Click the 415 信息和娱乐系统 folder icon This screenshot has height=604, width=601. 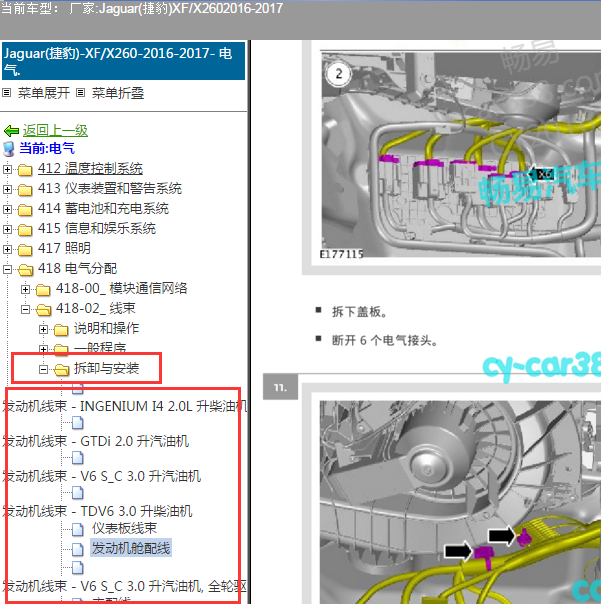pos(25,230)
